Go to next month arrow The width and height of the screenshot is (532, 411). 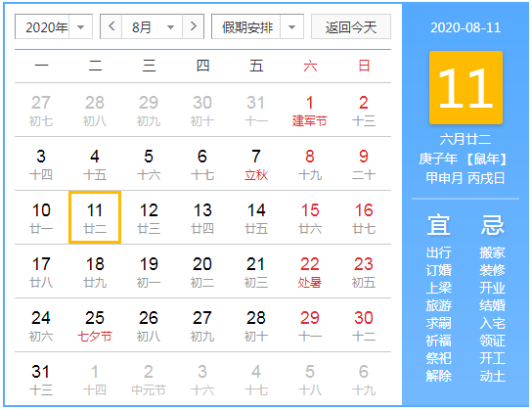tap(193, 26)
